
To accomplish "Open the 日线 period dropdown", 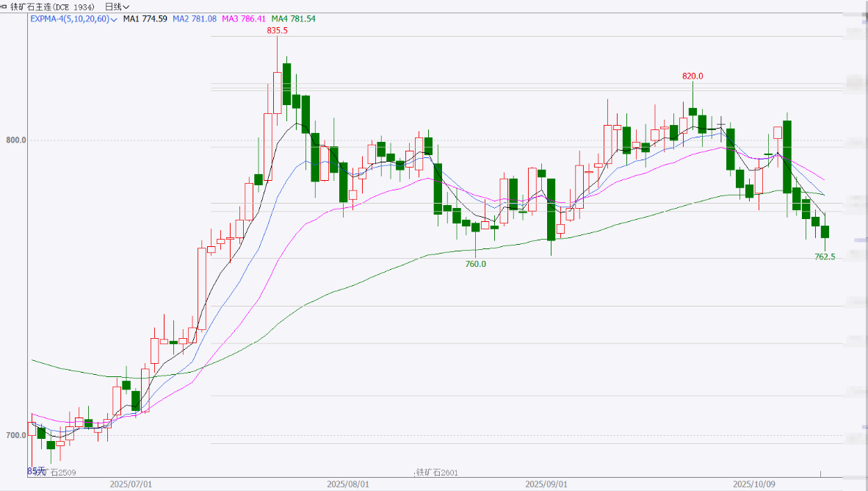I will click(x=117, y=6).
